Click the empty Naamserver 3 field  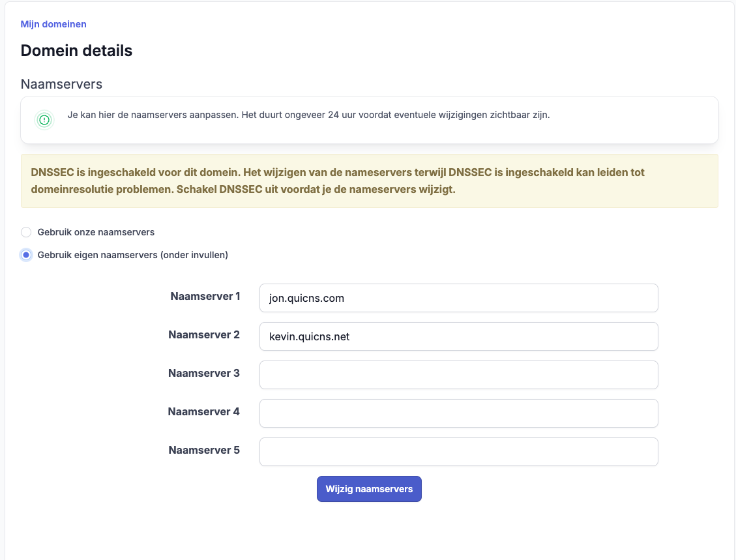click(x=458, y=375)
